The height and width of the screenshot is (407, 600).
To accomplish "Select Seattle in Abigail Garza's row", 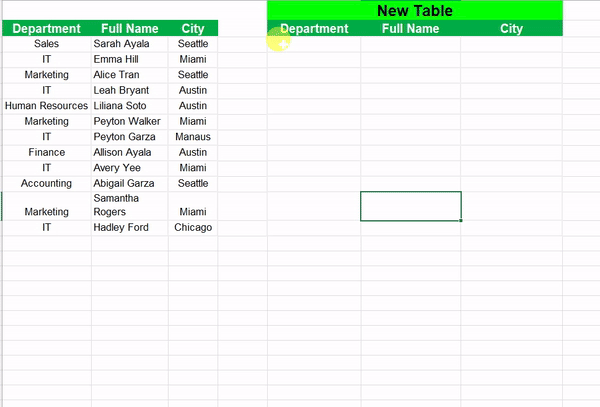I will 193,184.
